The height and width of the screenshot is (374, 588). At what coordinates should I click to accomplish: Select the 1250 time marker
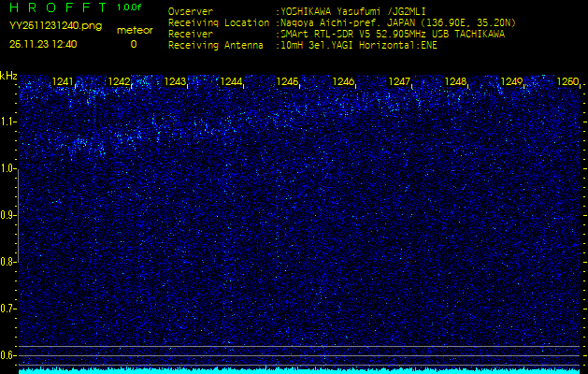click(x=566, y=82)
